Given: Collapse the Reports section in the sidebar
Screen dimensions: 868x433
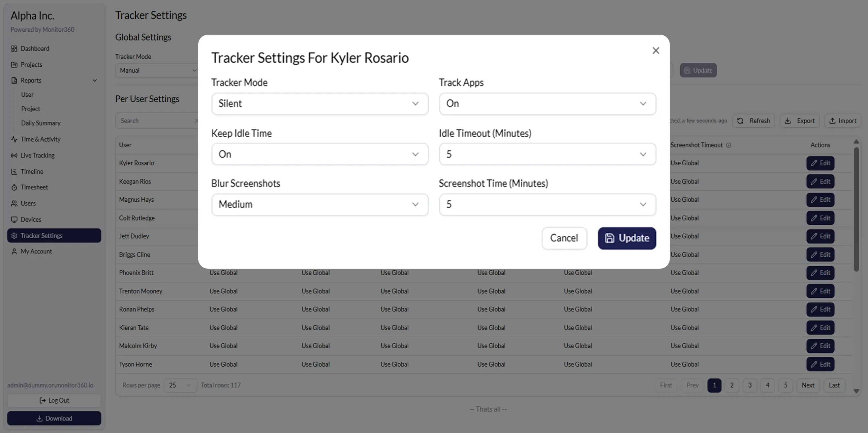Looking at the screenshot, I should pos(95,80).
